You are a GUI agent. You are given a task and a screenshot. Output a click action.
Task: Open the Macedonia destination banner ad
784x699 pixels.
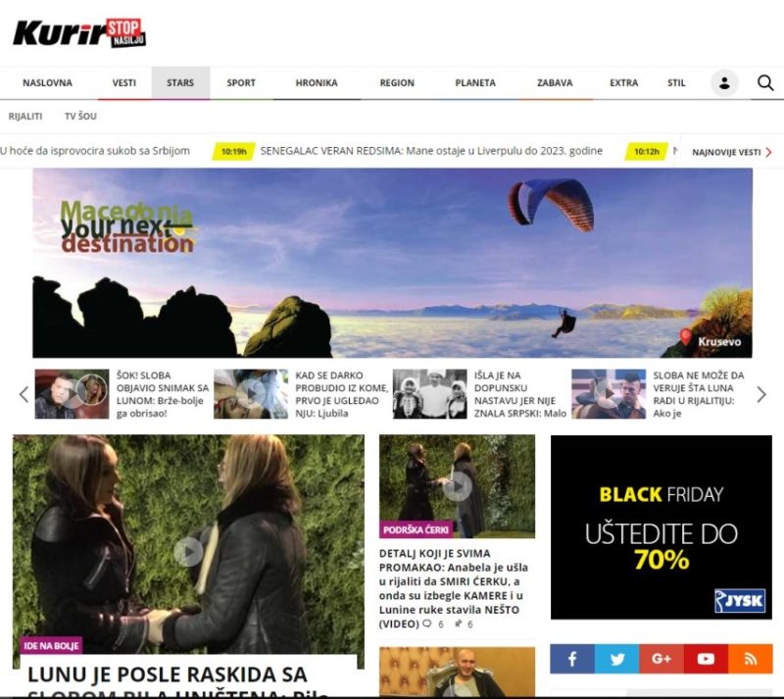[x=393, y=263]
